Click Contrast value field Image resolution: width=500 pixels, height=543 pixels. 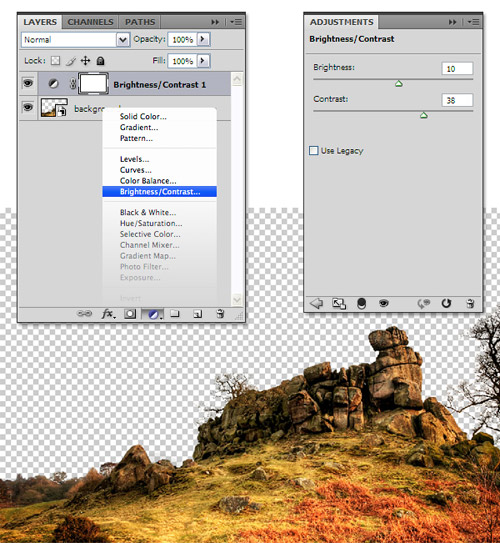coord(457,100)
